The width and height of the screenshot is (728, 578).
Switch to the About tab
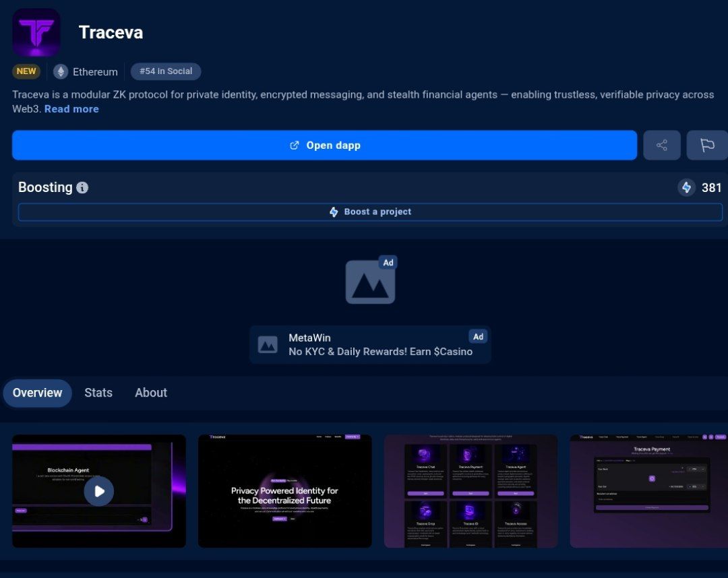pos(151,393)
